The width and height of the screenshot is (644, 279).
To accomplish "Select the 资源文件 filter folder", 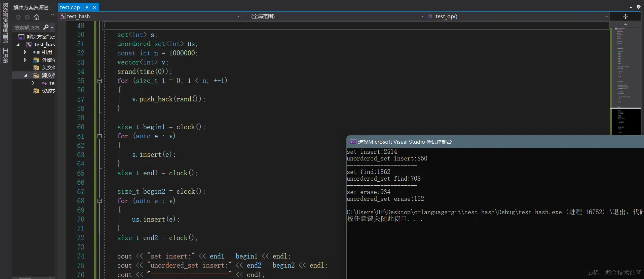I will click(x=44, y=91).
